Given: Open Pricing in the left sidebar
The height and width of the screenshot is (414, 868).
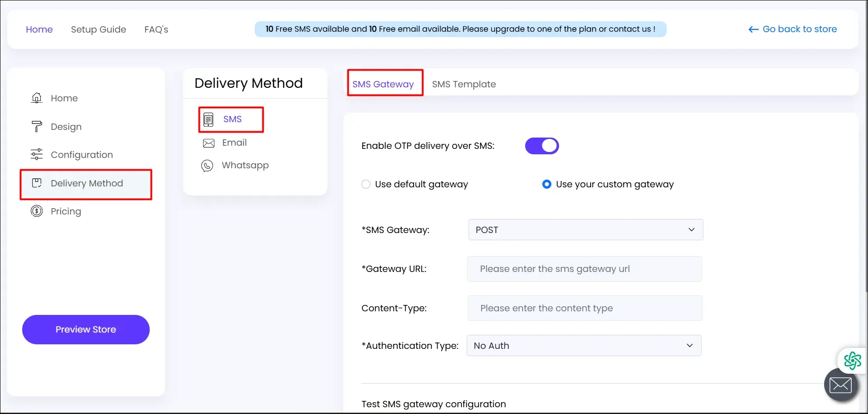Looking at the screenshot, I should [x=66, y=211].
